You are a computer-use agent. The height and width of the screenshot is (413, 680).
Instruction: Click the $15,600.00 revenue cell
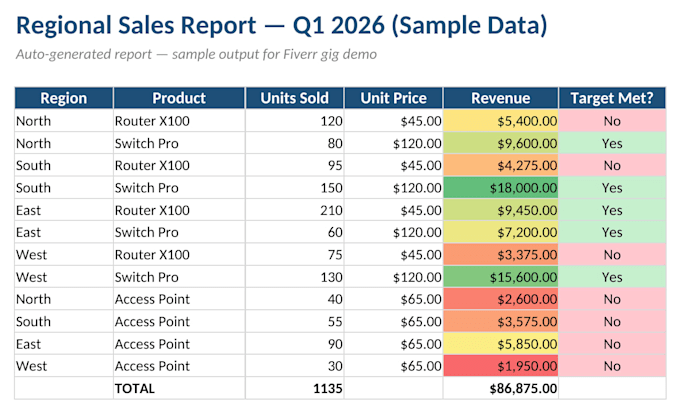coord(500,277)
